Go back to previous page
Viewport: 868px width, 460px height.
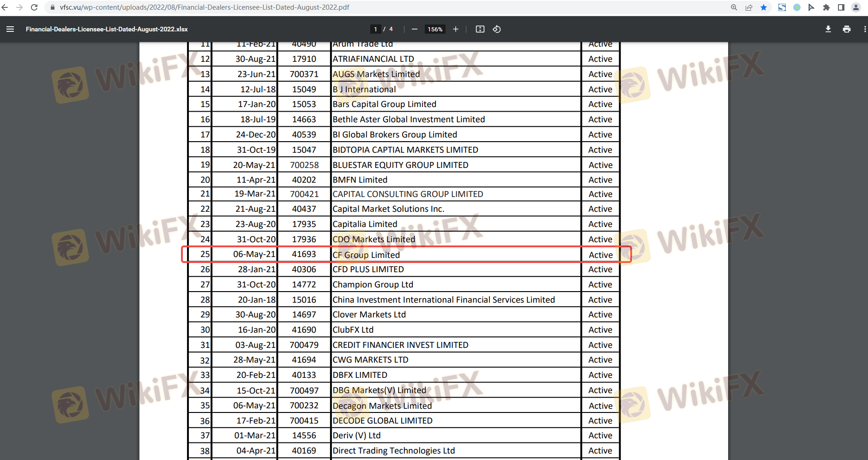(x=5, y=7)
